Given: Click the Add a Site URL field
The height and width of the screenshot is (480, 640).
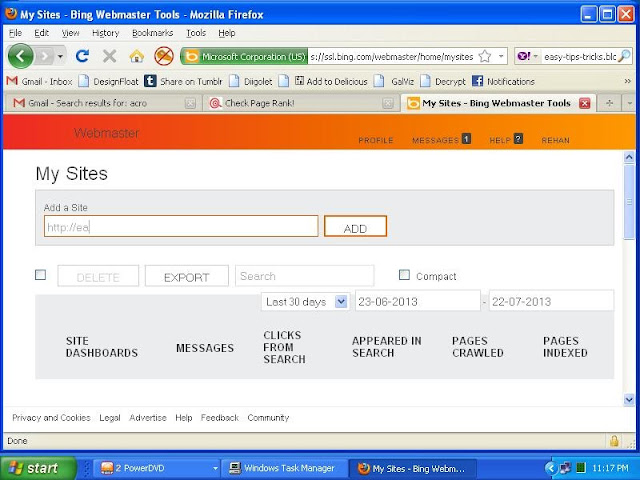Looking at the screenshot, I should coord(181,226).
